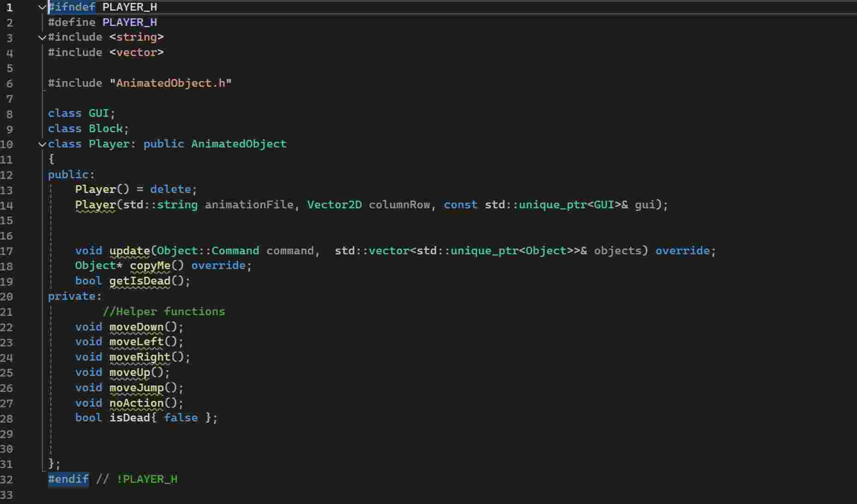Click "PLAYER_H" on the #define line
Screen dimensions: 857x504
(130, 23)
